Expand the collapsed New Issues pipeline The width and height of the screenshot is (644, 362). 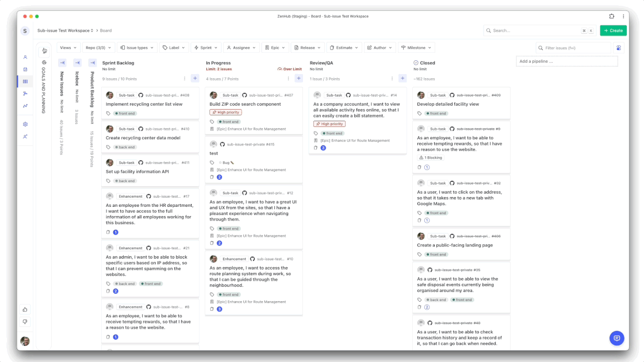coord(62,63)
